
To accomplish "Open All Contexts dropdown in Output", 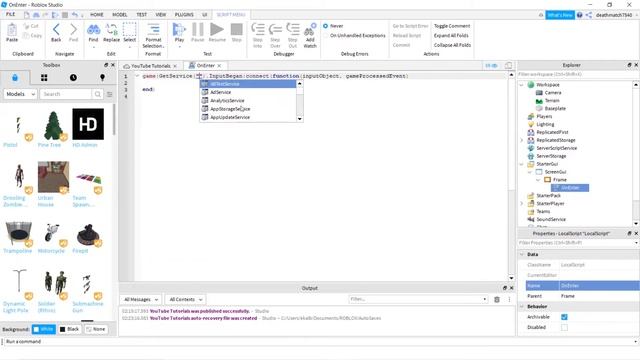I will point(185,299).
